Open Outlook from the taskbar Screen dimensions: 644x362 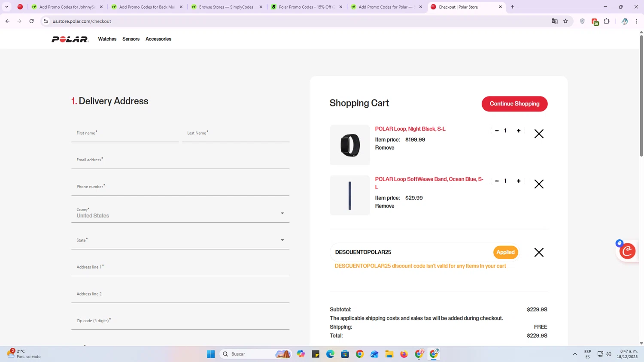pyautogui.click(x=374, y=354)
